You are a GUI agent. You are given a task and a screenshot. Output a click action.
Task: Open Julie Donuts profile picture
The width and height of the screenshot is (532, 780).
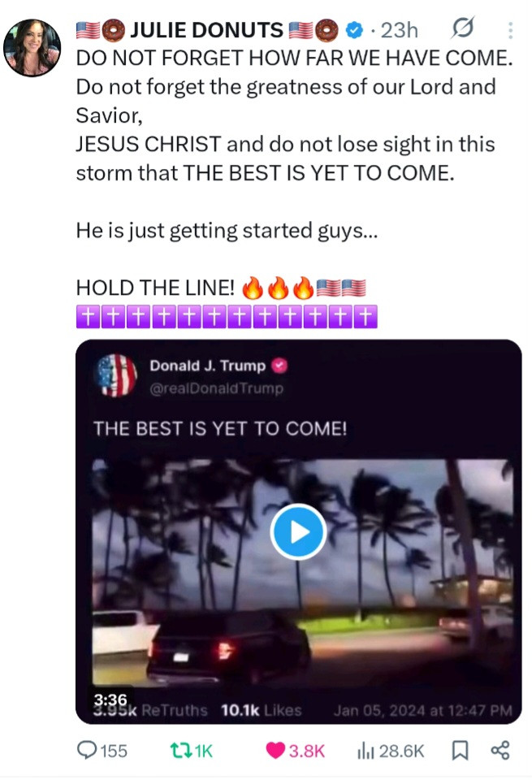pos(32,48)
